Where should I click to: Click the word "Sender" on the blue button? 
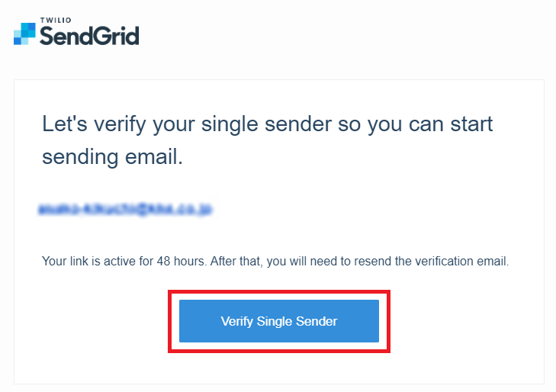317,321
